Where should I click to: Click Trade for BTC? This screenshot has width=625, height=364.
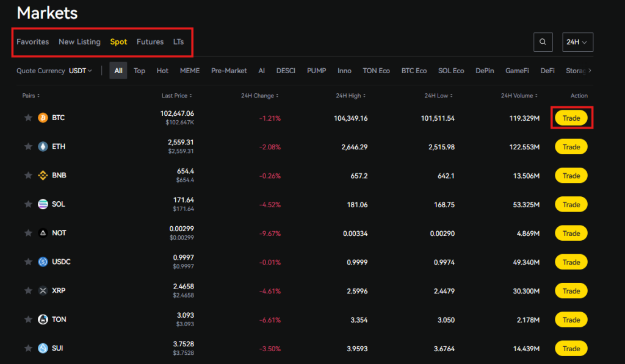coord(571,117)
